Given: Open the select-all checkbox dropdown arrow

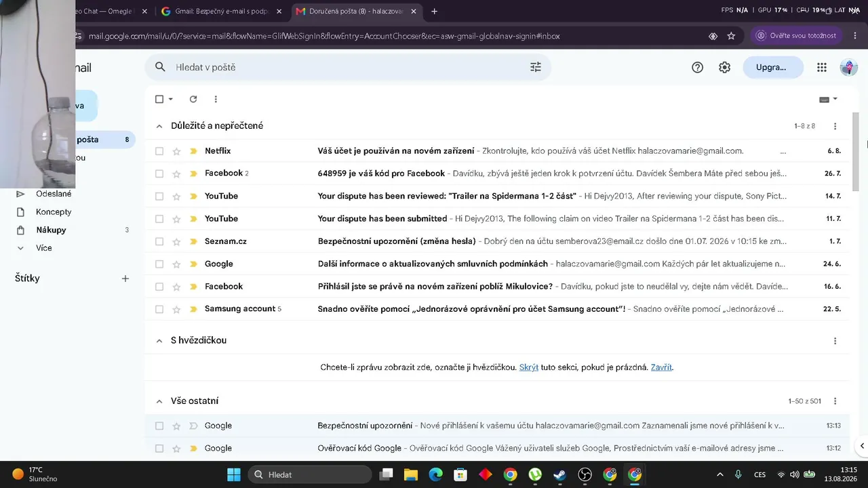Looking at the screenshot, I should [171, 99].
